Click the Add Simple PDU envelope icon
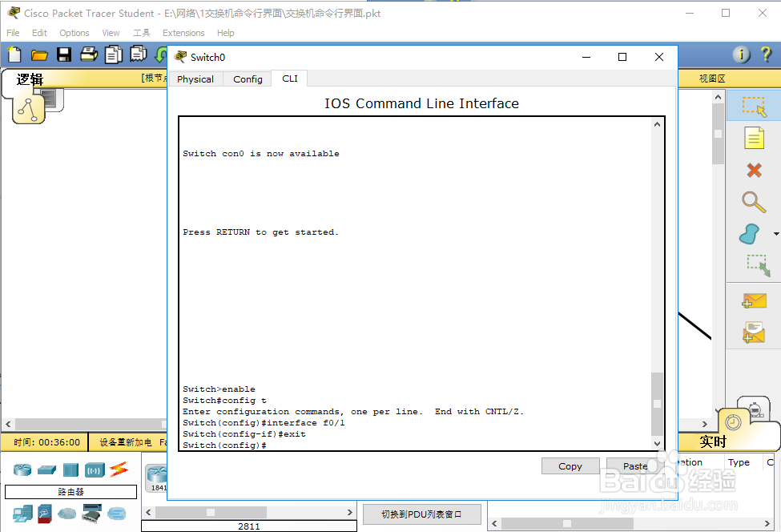This screenshot has height=532, width=781. click(754, 301)
